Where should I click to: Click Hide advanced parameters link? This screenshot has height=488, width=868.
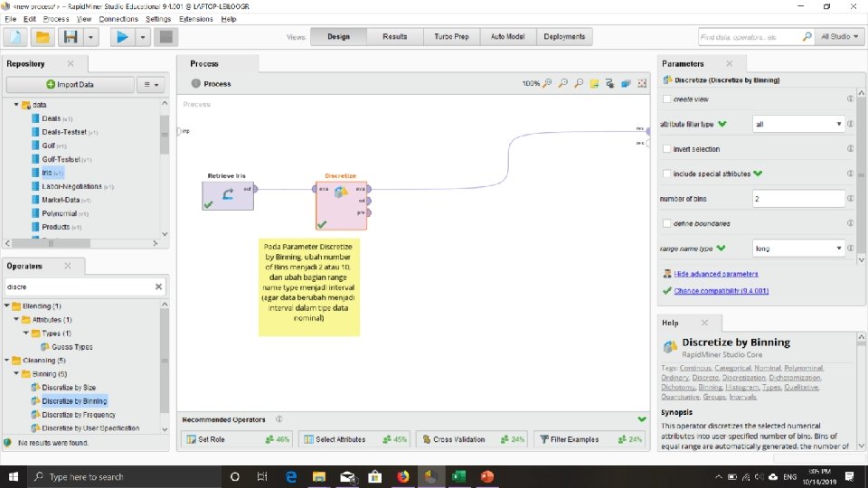pyautogui.click(x=716, y=274)
